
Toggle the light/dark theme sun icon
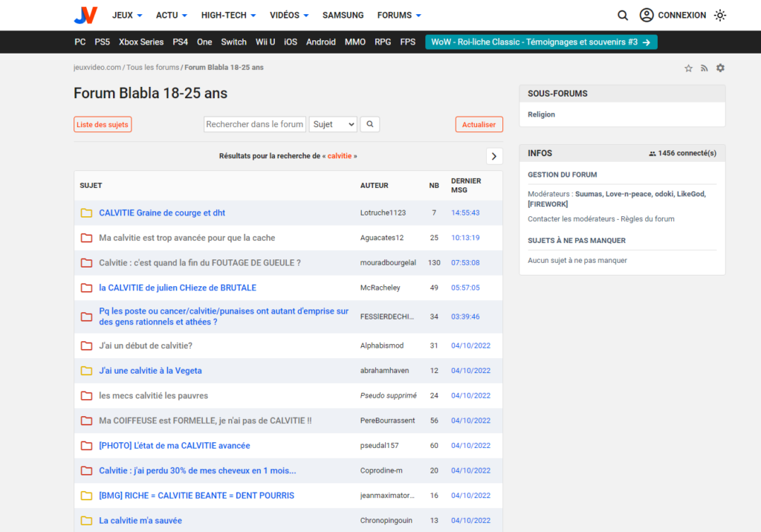coord(719,15)
